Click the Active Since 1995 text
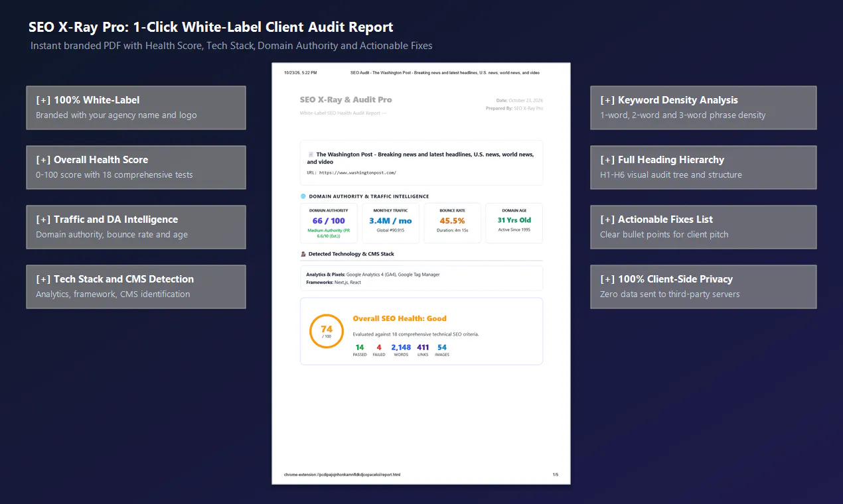Image resolution: width=843 pixels, height=504 pixels. point(514,230)
